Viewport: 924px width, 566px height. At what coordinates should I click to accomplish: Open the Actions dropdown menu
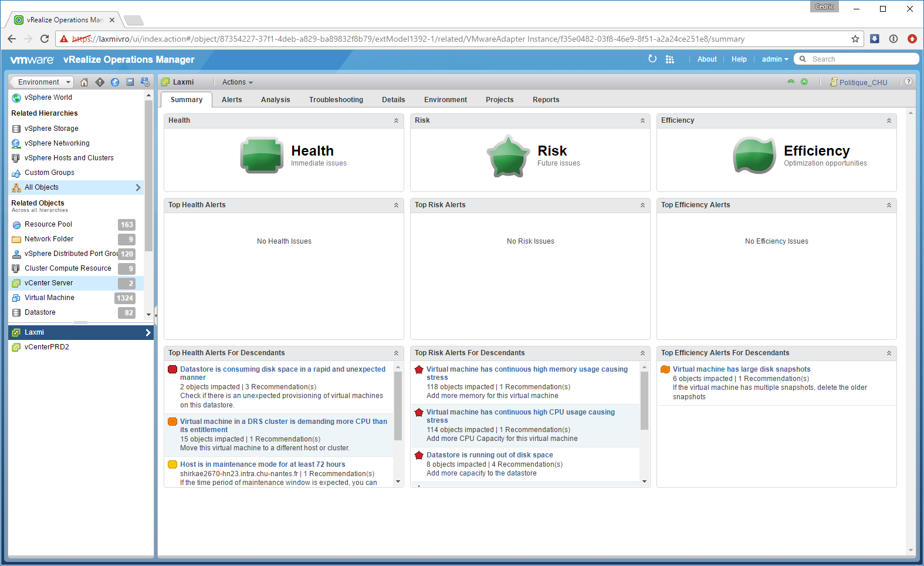click(237, 82)
